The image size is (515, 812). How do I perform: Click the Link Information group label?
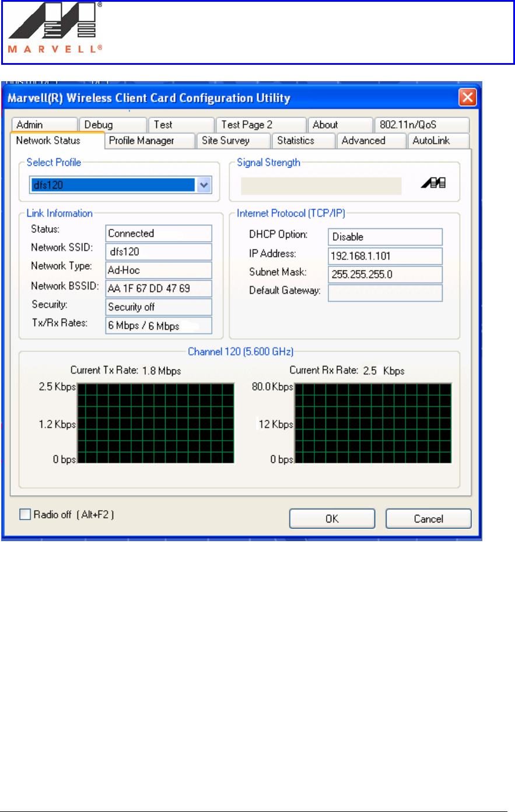(x=59, y=214)
